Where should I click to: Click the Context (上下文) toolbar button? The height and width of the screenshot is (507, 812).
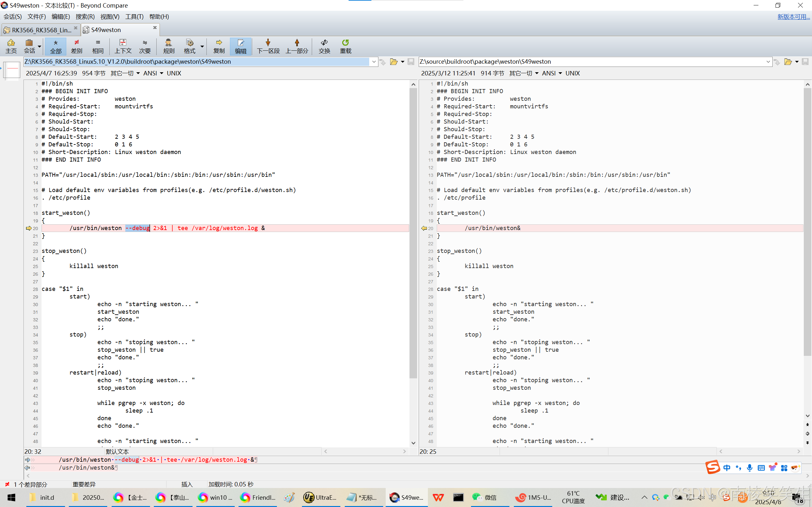(123, 46)
